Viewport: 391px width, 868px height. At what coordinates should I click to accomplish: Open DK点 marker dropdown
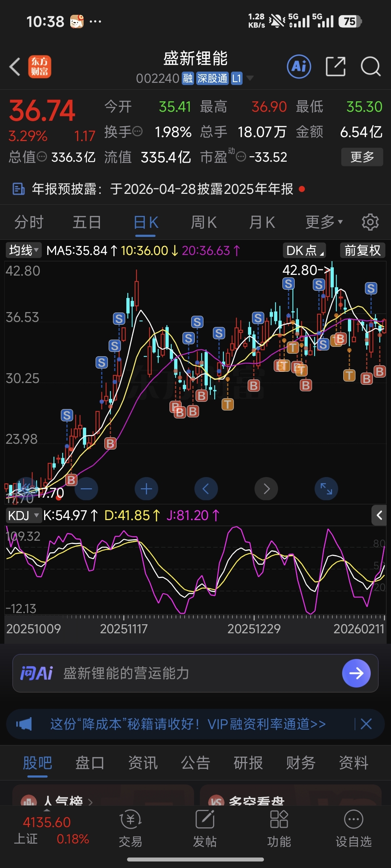pyautogui.click(x=304, y=250)
